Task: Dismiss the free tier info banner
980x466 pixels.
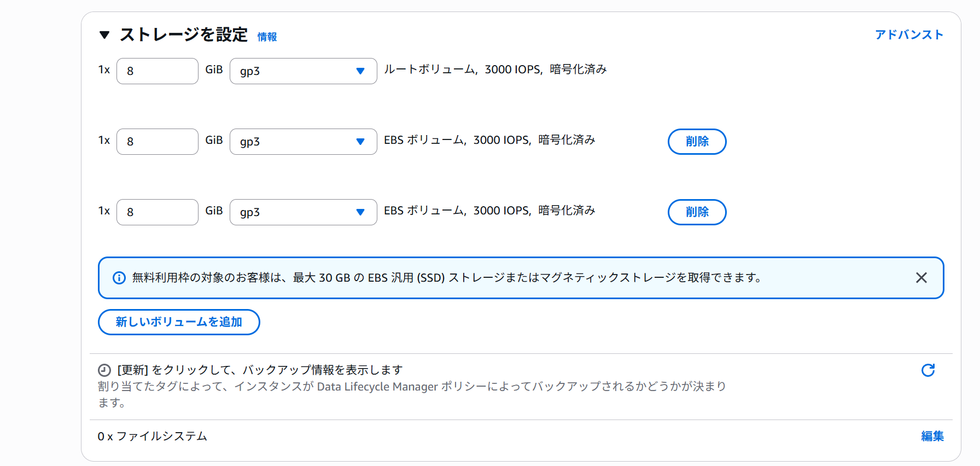Action: pyautogui.click(x=921, y=278)
